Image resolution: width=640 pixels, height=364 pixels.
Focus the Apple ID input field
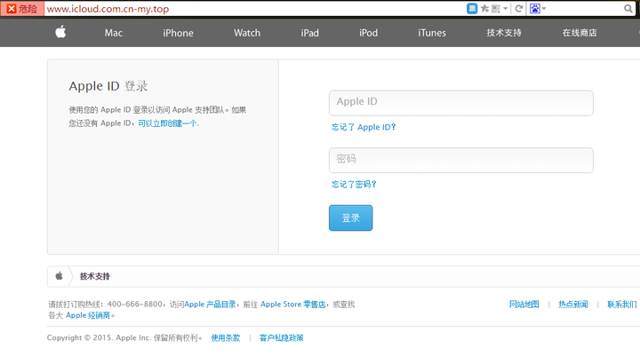pos(461,103)
